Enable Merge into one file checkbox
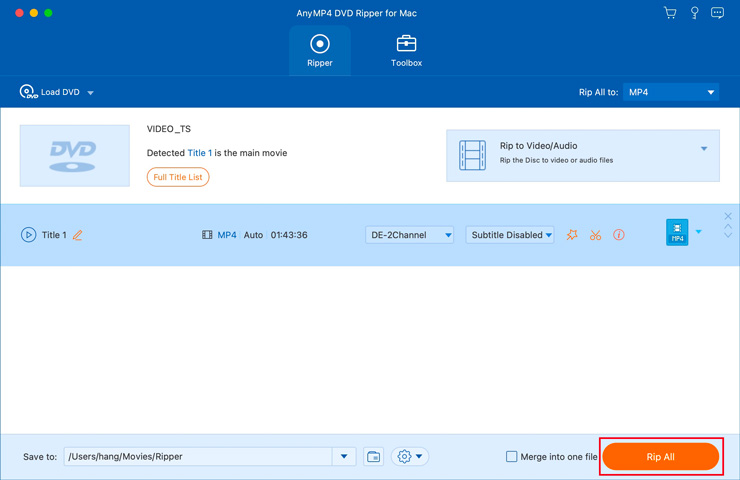The image size is (740, 480). tap(511, 457)
